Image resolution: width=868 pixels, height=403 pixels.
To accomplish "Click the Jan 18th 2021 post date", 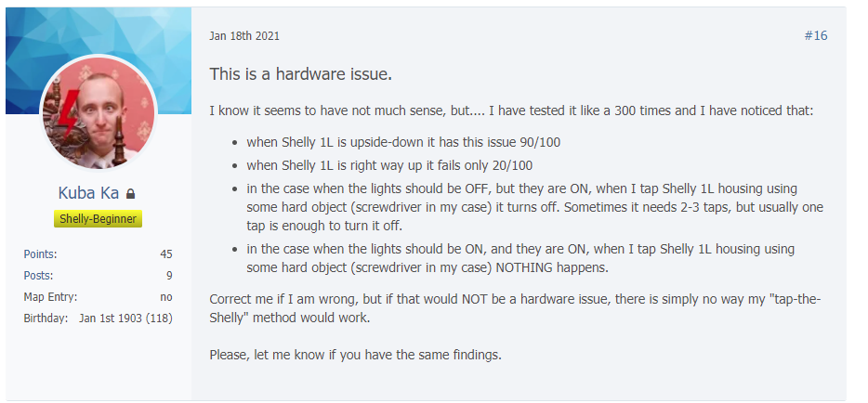I will coord(244,36).
